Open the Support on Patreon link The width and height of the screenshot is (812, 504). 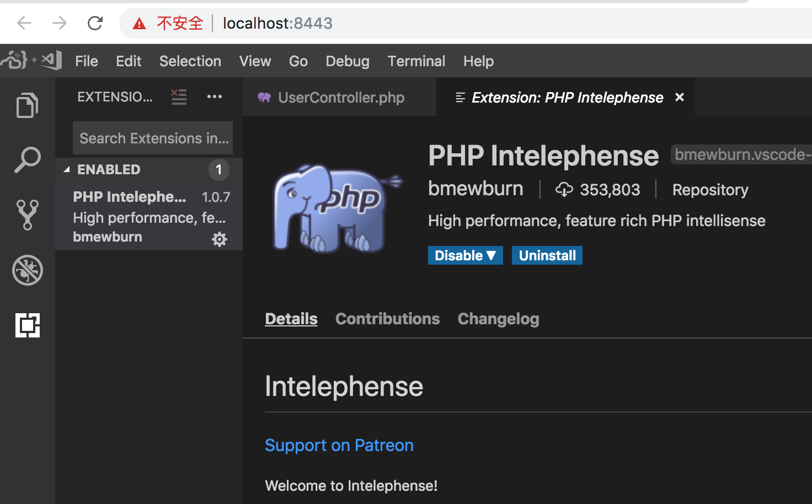pos(339,445)
